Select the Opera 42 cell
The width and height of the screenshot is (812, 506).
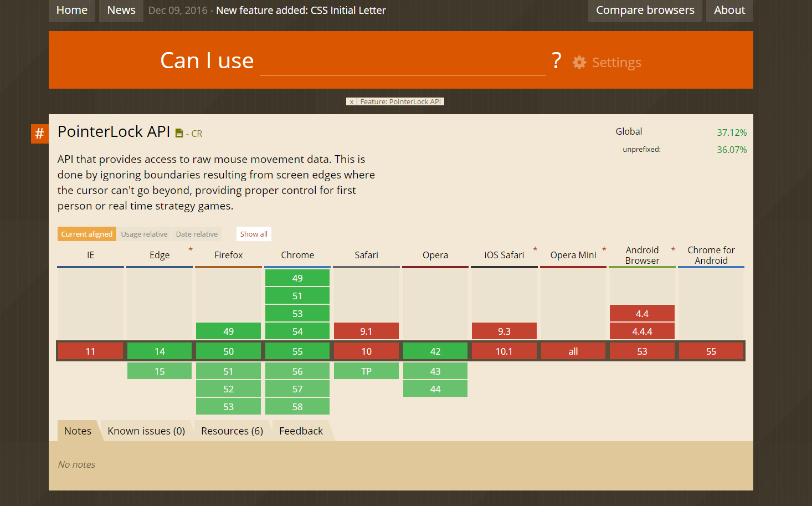coord(435,351)
